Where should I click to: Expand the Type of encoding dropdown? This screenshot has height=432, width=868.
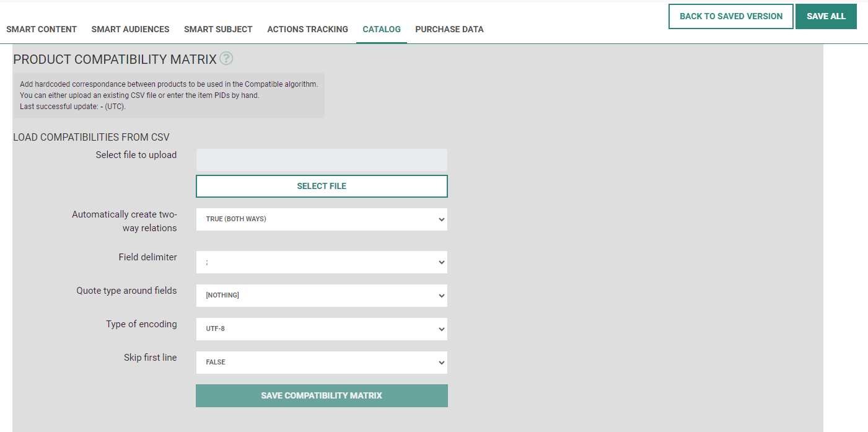(322, 329)
